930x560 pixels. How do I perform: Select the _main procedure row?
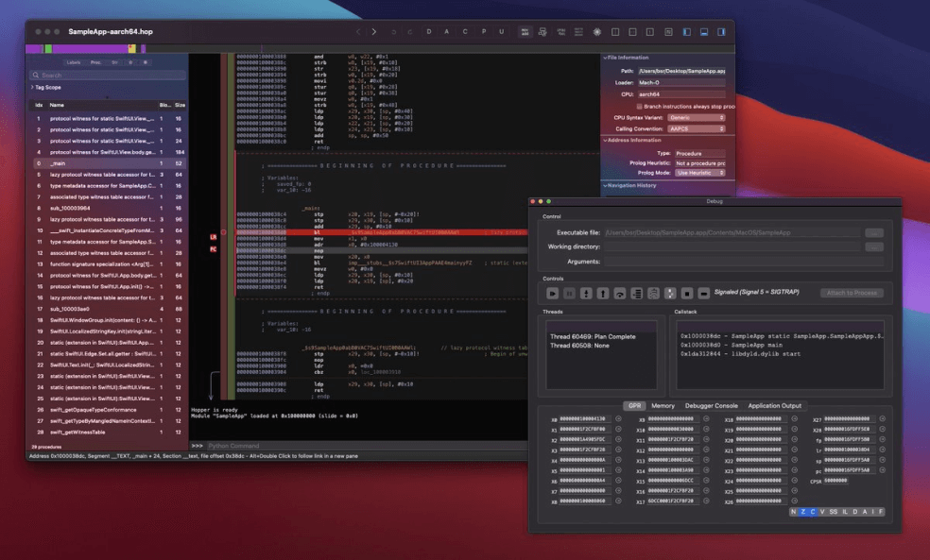[109, 163]
